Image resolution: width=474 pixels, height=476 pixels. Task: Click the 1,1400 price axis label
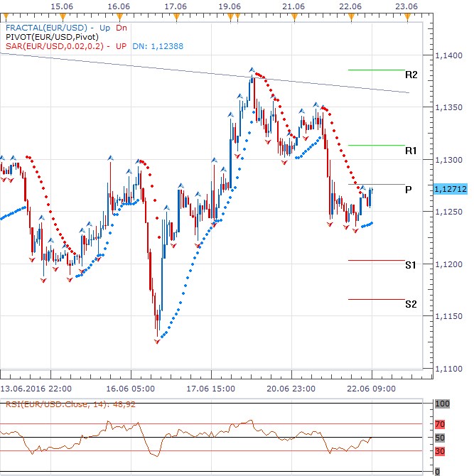click(x=449, y=55)
